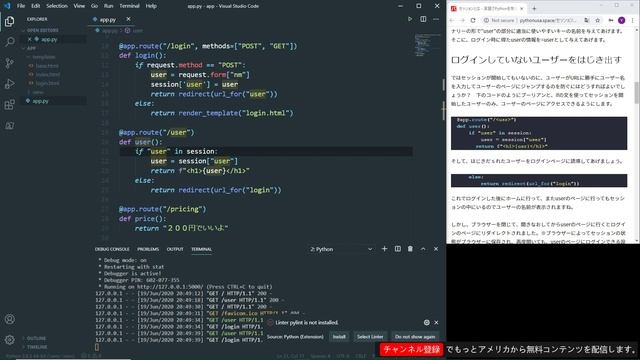
Task: Open the terminal selector dropdown '2: Python'
Action: (x=341, y=249)
